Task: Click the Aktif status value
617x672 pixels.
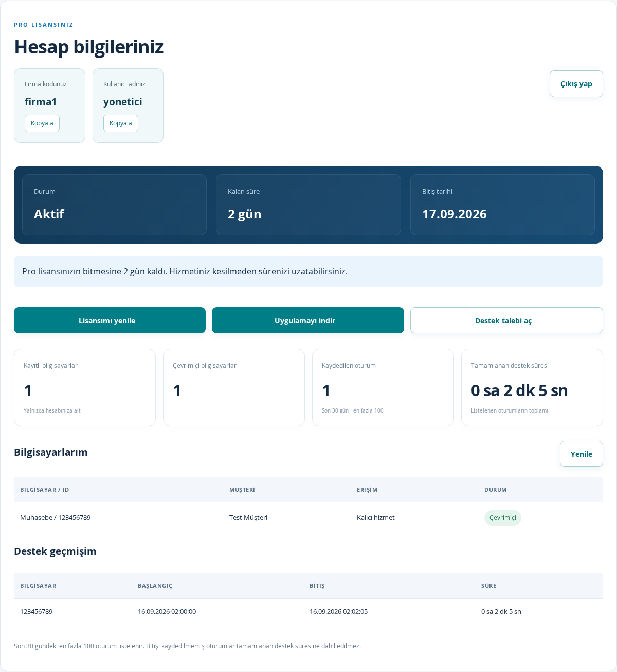Action: tap(49, 214)
